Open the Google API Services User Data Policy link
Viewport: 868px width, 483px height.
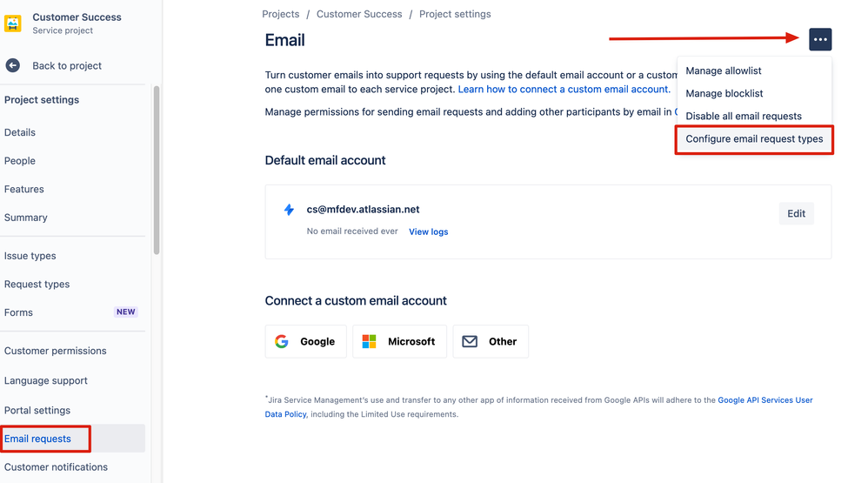pyautogui.click(x=765, y=400)
